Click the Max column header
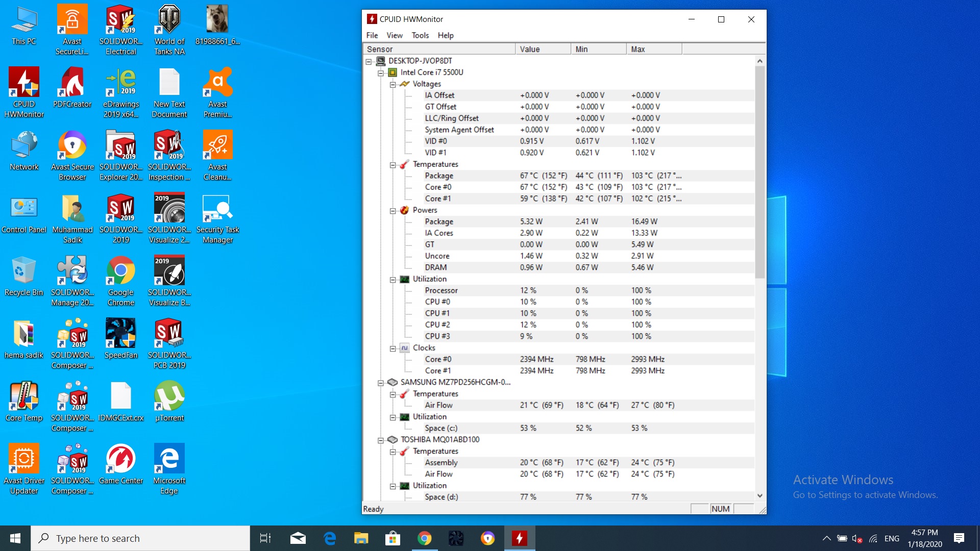This screenshot has height=551, width=980. coord(654,49)
